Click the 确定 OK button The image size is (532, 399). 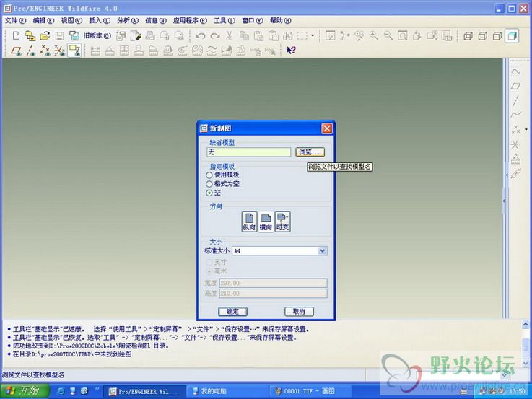point(232,311)
